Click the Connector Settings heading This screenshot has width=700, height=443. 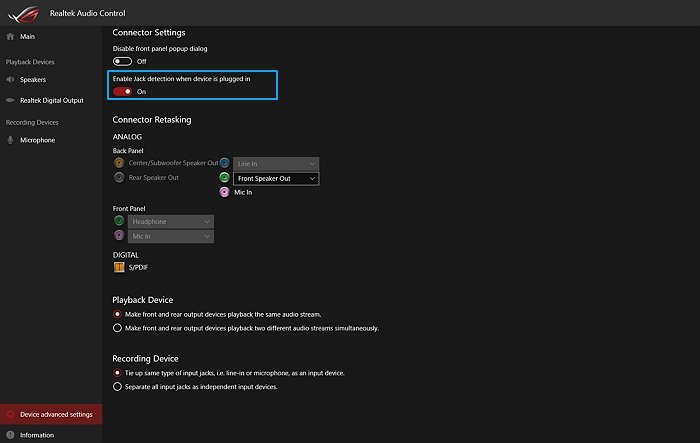tap(149, 33)
